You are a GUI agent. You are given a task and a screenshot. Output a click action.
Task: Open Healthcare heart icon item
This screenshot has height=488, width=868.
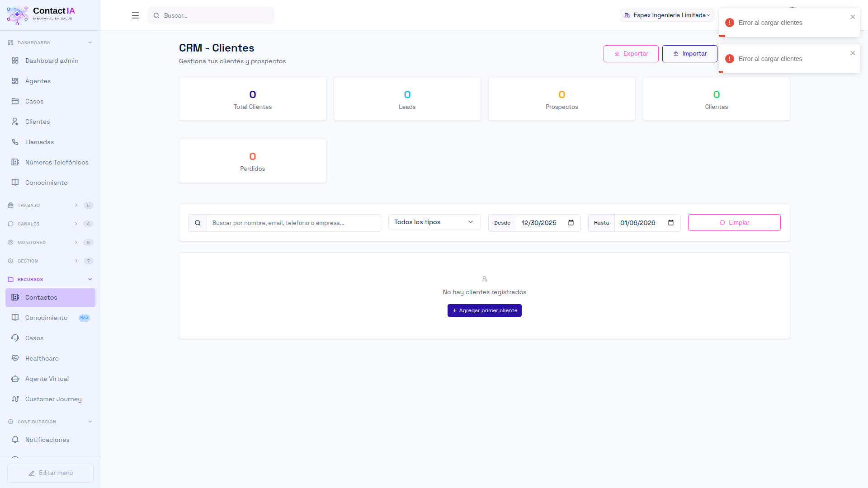15,358
